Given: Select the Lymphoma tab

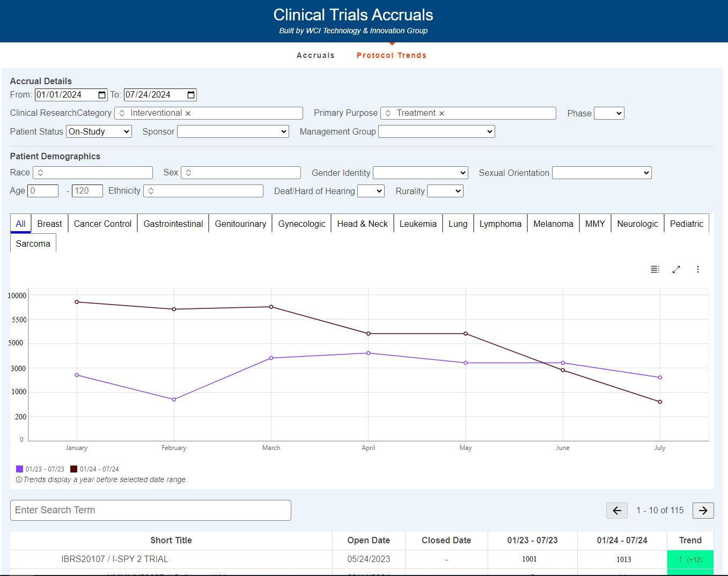Looking at the screenshot, I should click(501, 224).
